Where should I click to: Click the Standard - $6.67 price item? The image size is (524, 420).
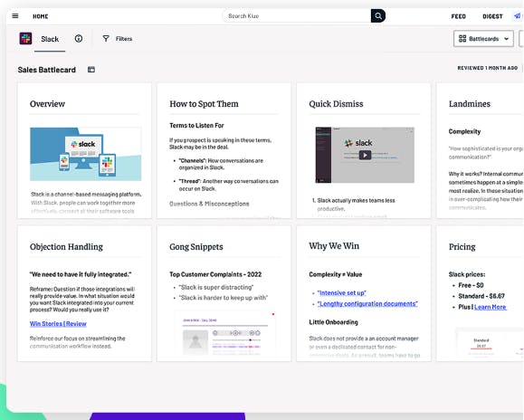[481, 296]
